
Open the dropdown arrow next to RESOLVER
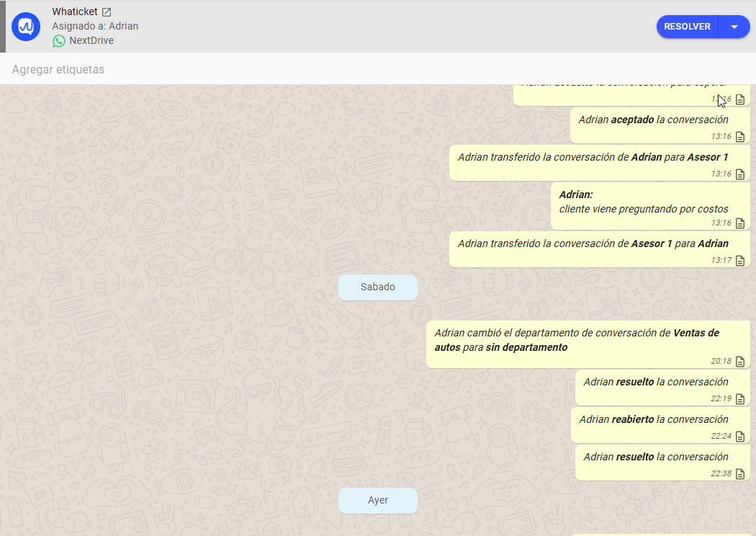tap(734, 27)
